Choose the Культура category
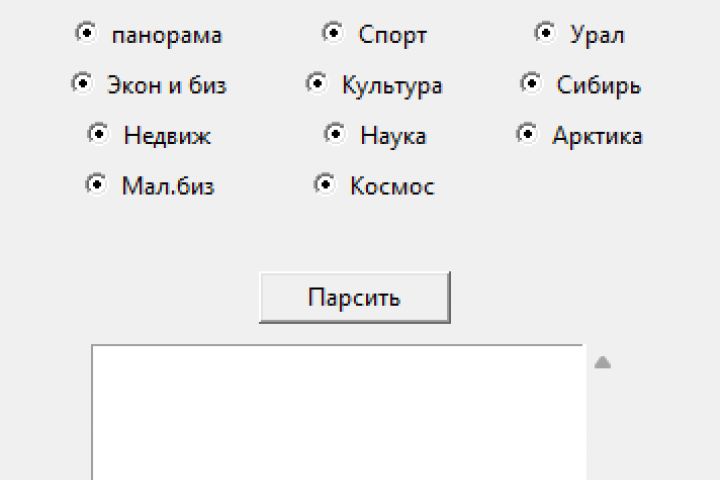The image size is (720, 480). [x=316, y=83]
